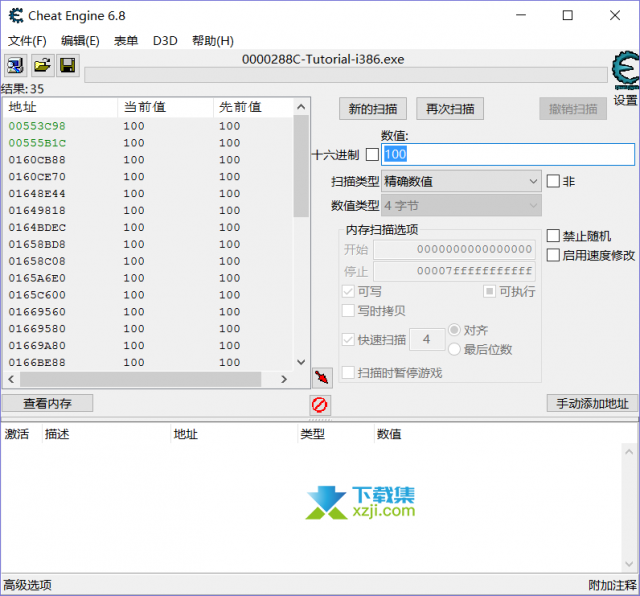Open the 扫描类型 scan type dropdown
640x596 pixels.
461,181
